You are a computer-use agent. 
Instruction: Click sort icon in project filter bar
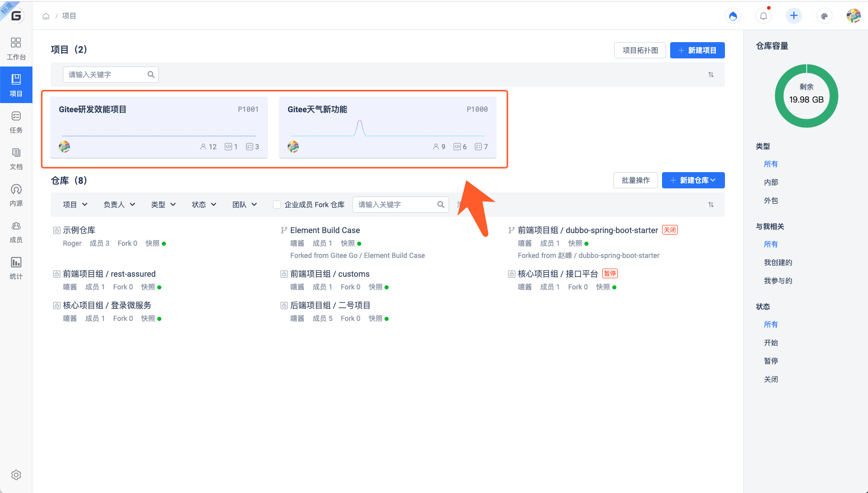711,75
